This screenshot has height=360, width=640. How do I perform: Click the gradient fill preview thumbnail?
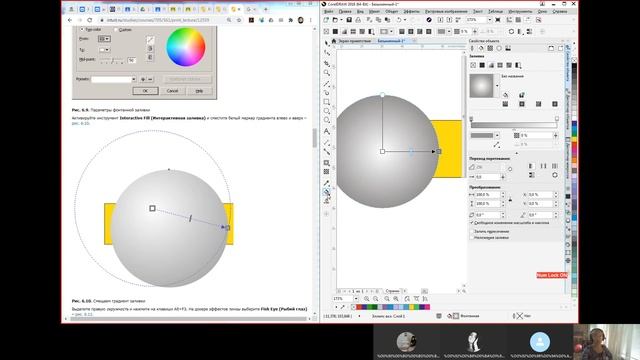click(x=482, y=86)
